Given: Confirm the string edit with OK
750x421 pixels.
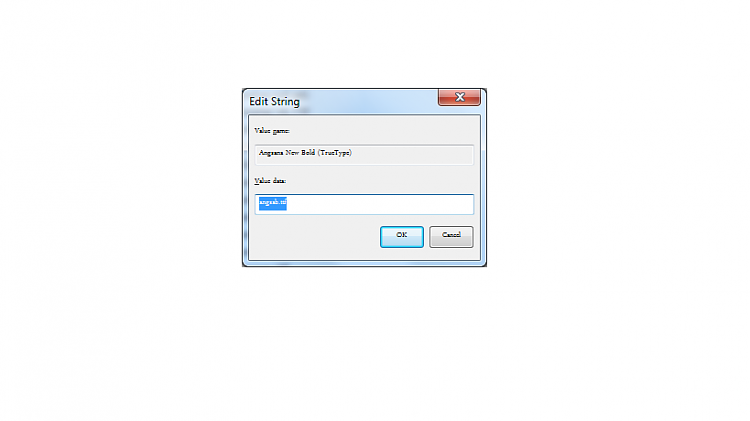Looking at the screenshot, I should [402, 237].
